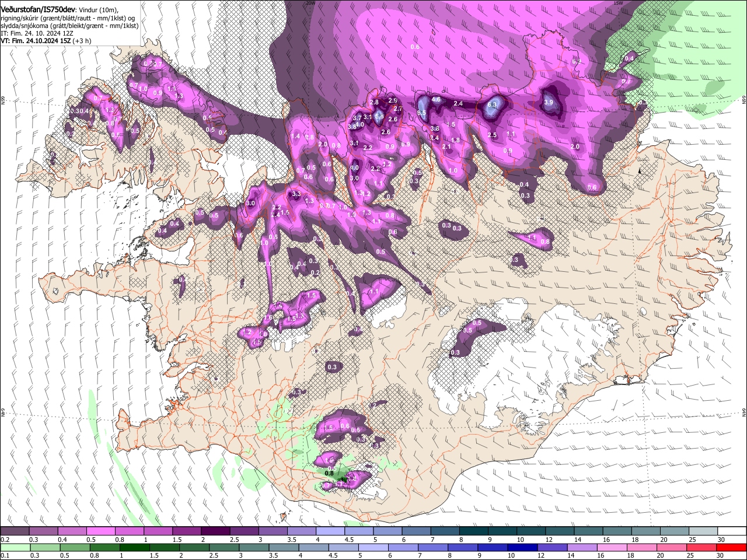Click the black 0.8 rain value label
This screenshot has height=560, width=747.
point(329,473)
